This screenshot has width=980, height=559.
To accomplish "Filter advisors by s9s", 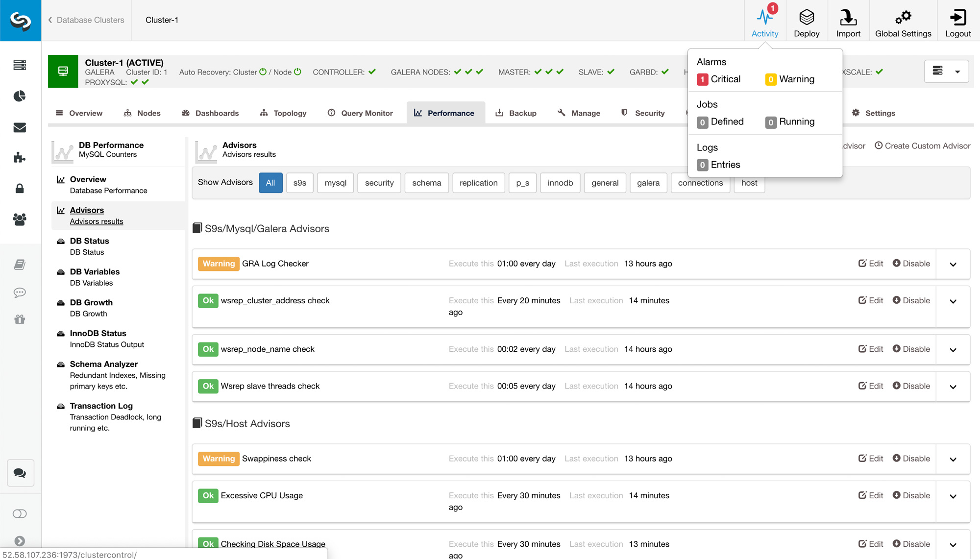I will [300, 183].
